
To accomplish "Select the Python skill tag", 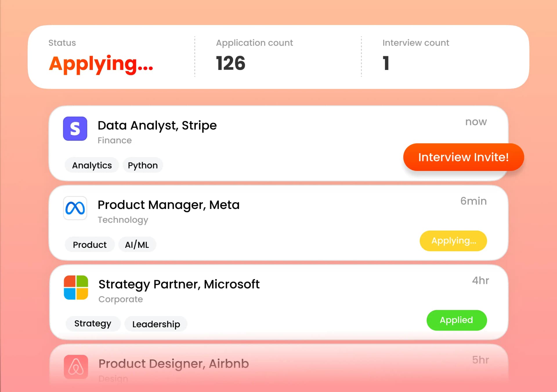I will 143,165.
